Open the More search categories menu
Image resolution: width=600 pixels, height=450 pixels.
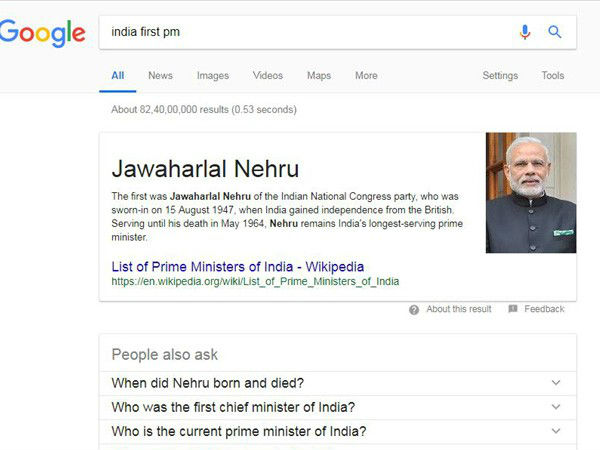click(366, 75)
